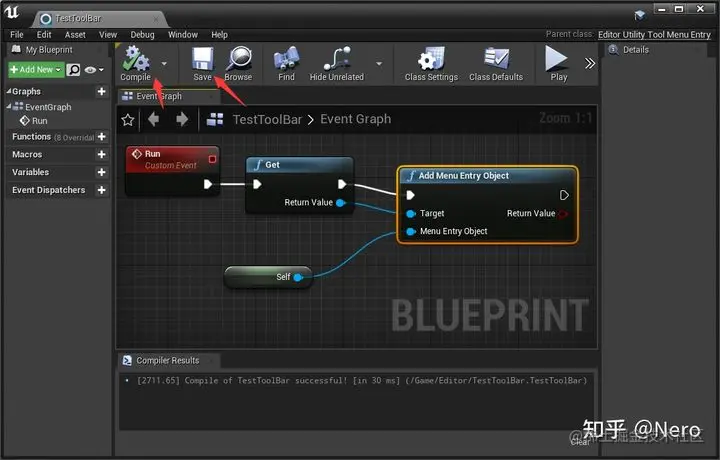Open the parent class Editor Utility Tool Menu Entry link

[654, 34]
